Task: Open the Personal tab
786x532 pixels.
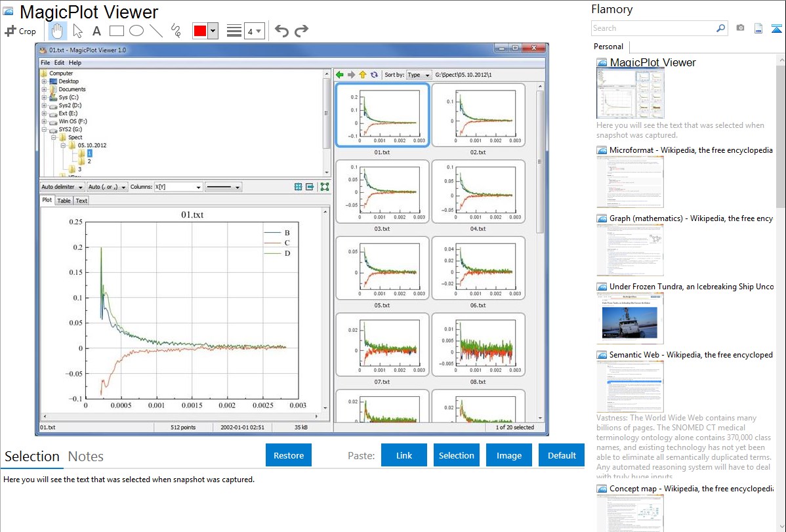Action: [x=609, y=46]
